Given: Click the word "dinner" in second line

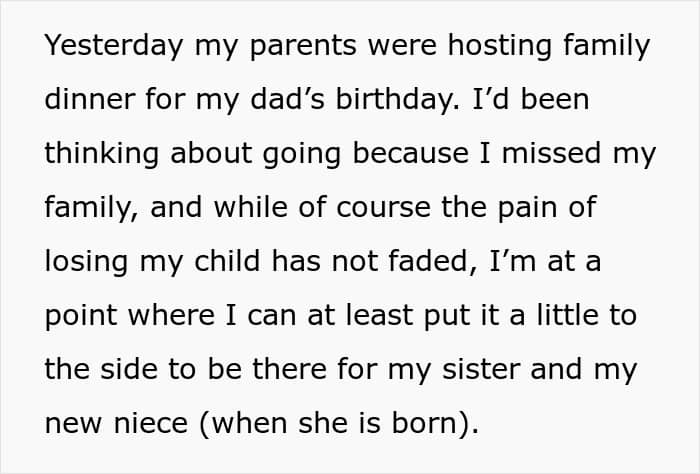Looking at the screenshot, I should click(90, 99).
